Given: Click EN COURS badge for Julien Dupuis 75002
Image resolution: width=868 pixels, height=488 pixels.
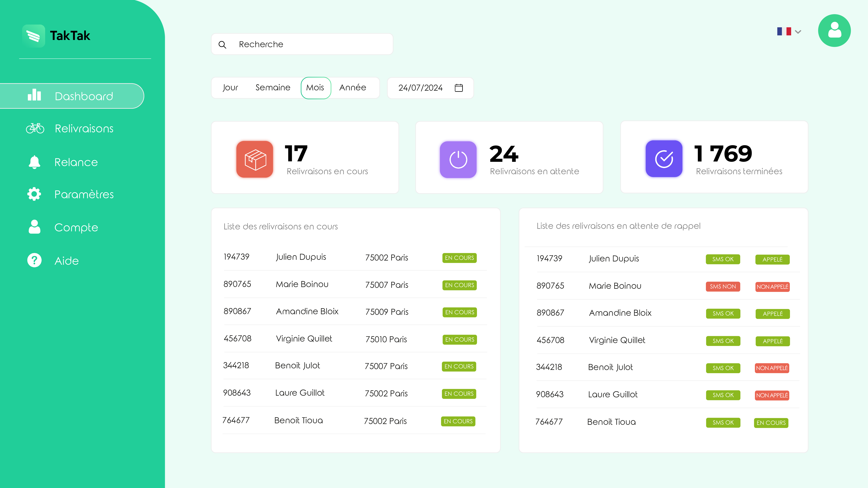Looking at the screenshot, I should click(459, 258).
